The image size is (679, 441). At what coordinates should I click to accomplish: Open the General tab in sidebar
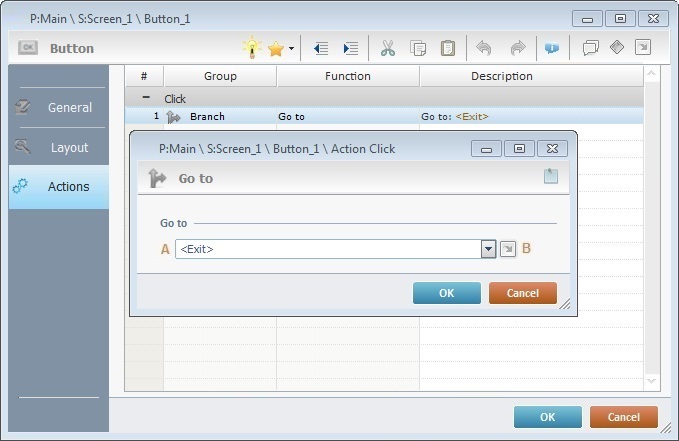click(x=58, y=107)
